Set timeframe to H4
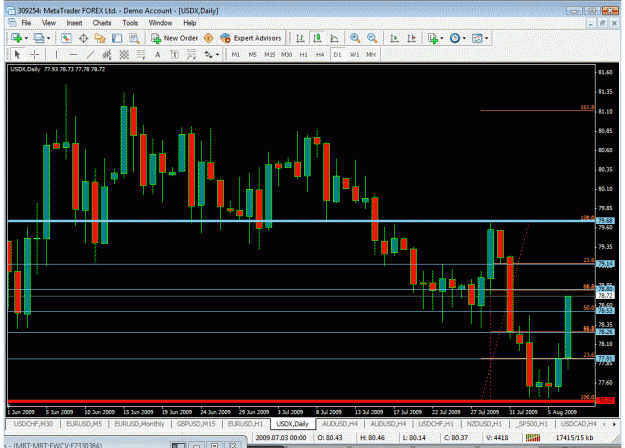This screenshot has width=625, height=448. (x=320, y=55)
